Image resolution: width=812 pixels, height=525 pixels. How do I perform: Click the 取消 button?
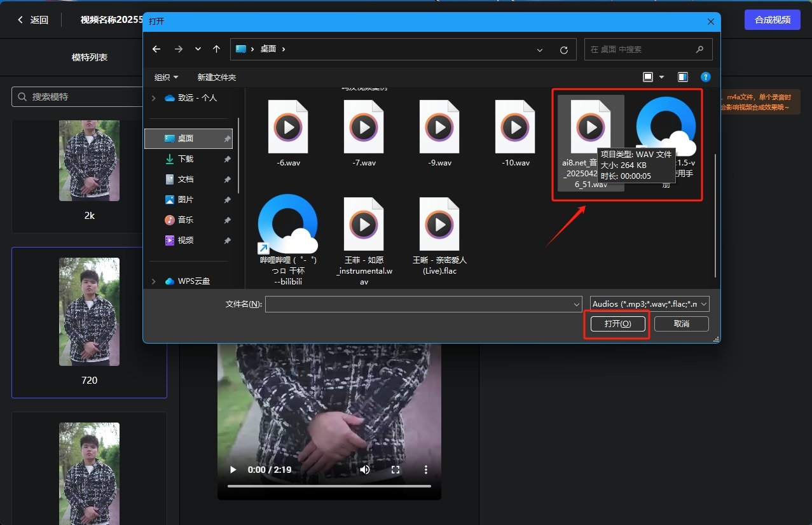pyautogui.click(x=681, y=324)
